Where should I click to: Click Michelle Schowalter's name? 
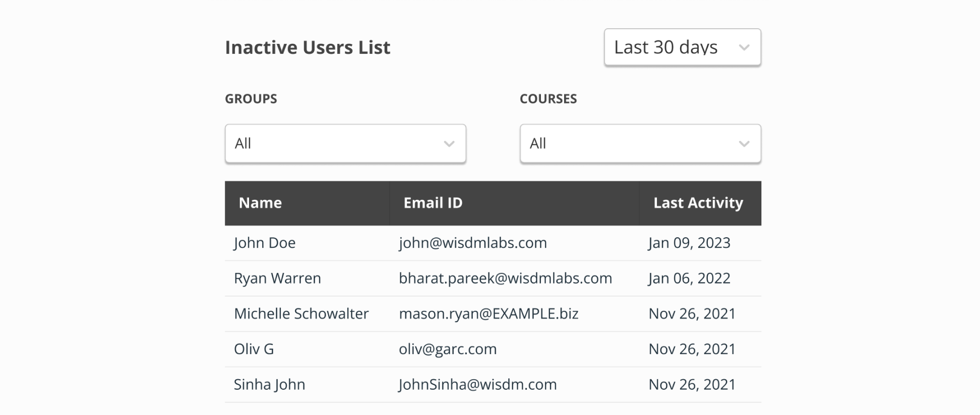[301, 314]
